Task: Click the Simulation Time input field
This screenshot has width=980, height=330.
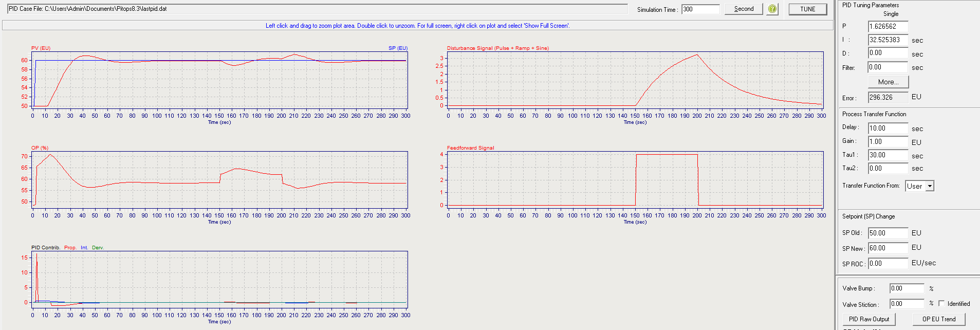Action: pyautogui.click(x=700, y=9)
